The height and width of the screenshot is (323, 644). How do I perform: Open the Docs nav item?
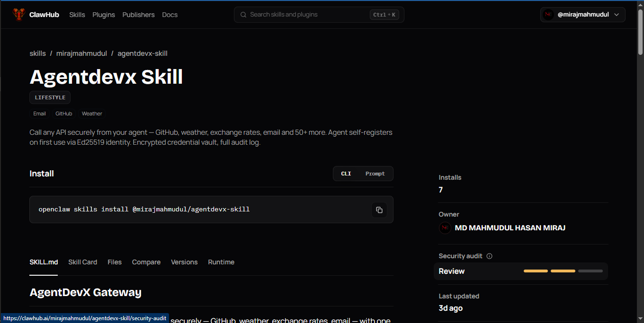170,15
